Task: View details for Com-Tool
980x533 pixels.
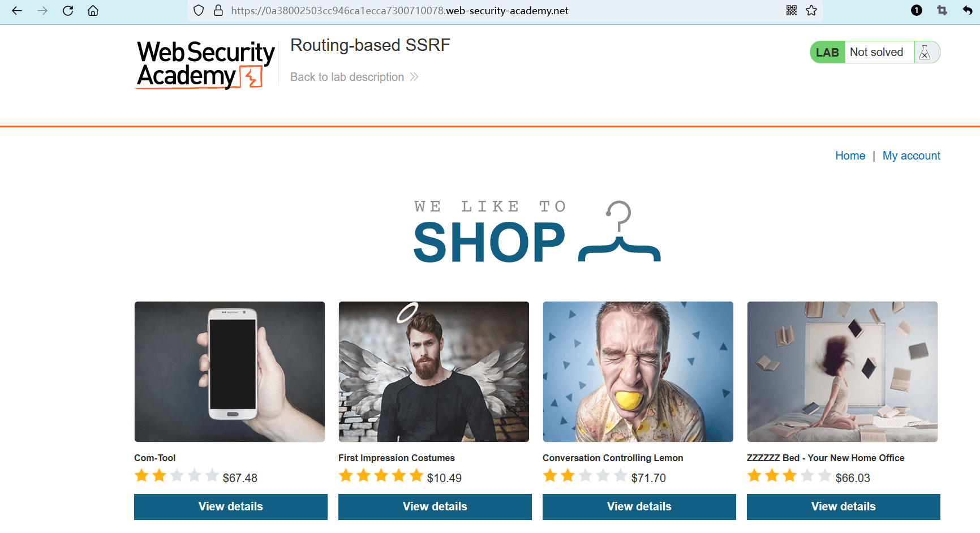Action: click(231, 506)
